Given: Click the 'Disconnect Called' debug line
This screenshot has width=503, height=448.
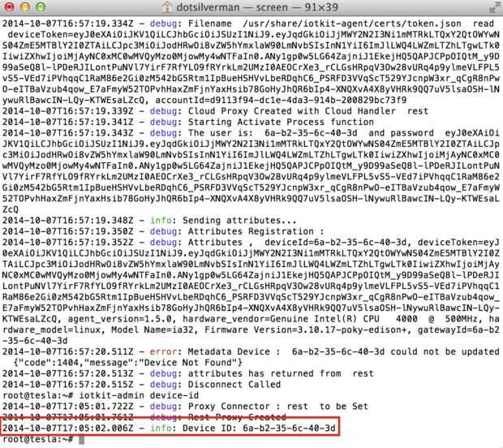Looking at the screenshot, I should 234,385.
